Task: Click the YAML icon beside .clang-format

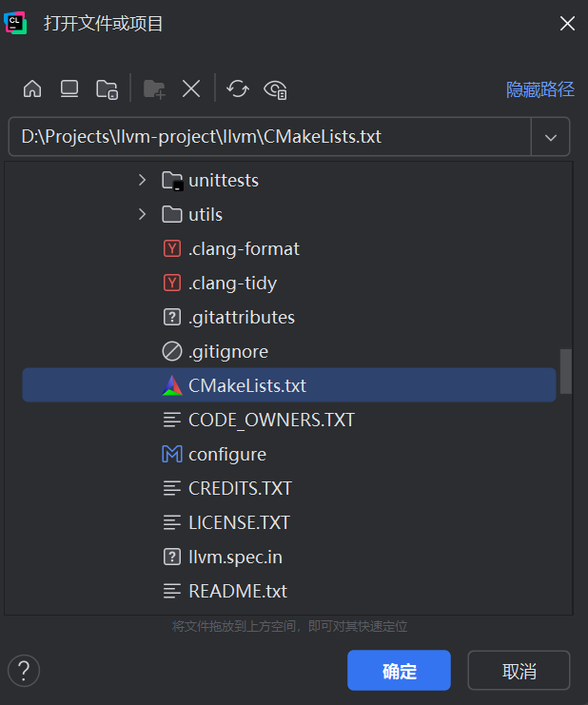Action: pos(171,248)
